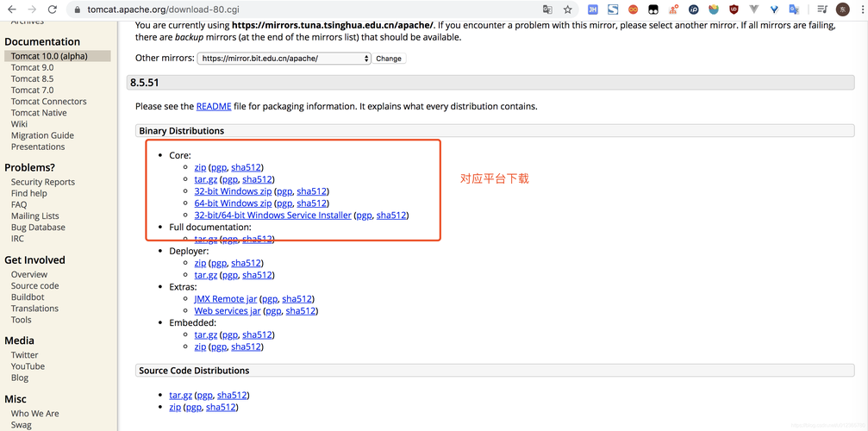Download source code tar.gz
This screenshot has width=868, height=431.
coord(180,395)
